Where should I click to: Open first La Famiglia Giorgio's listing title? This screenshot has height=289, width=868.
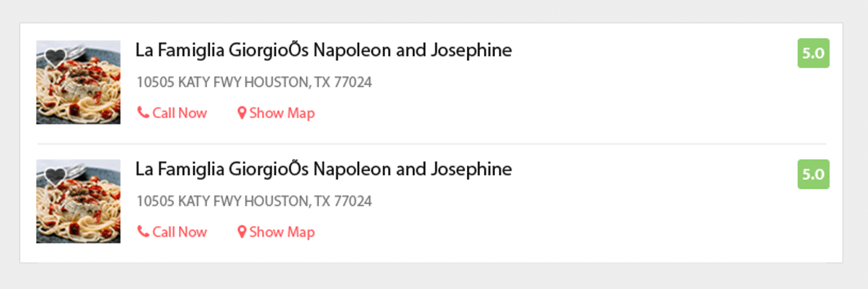pos(323,50)
